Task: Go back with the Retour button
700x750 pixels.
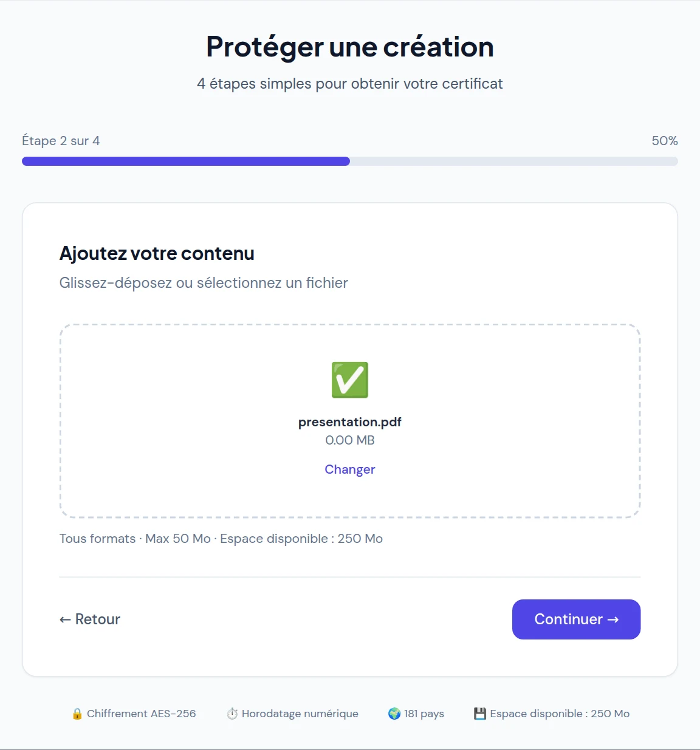Action: click(x=90, y=619)
